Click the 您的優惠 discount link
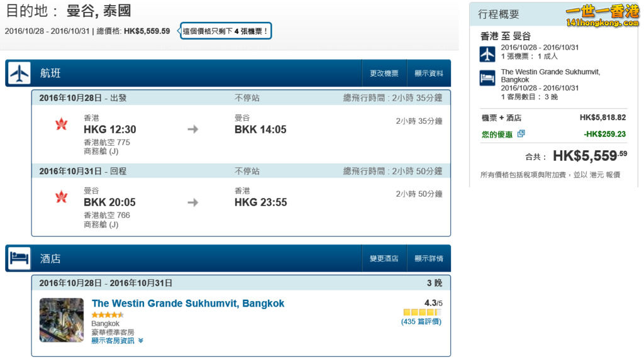 pyautogui.click(x=497, y=134)
